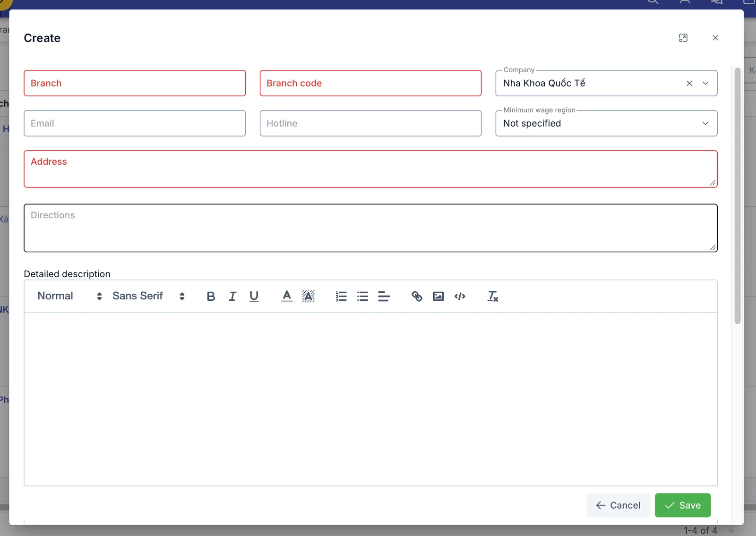
Task: Insert an image into the description
Action: [x=438, y=296]
